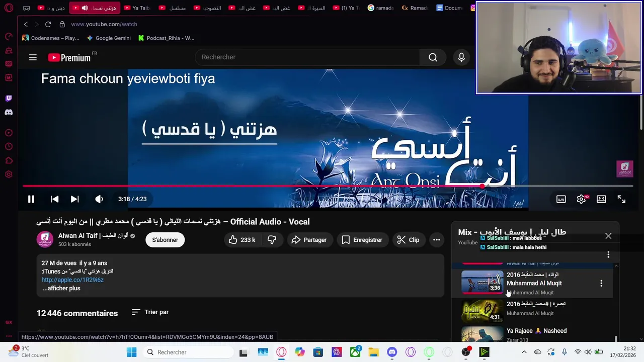Focus the YouTube Rechercher search field

(x=307, y=57)
